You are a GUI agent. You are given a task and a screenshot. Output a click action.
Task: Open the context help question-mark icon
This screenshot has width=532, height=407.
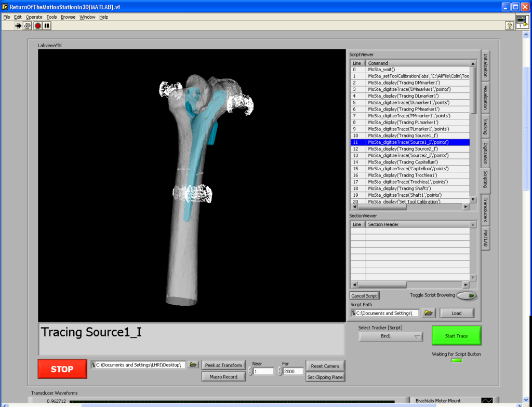[509, 26]
